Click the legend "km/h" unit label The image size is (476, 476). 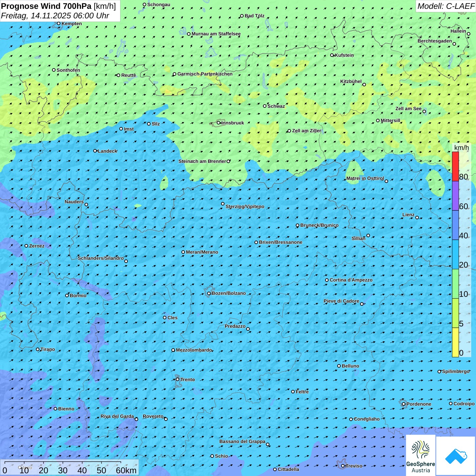coord(461,148)
